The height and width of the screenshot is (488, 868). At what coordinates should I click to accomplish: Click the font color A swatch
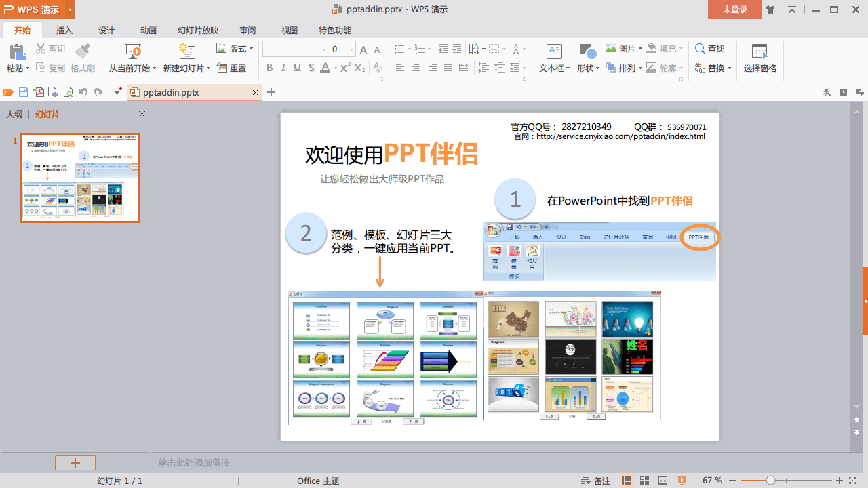click(x=325, y=68)
